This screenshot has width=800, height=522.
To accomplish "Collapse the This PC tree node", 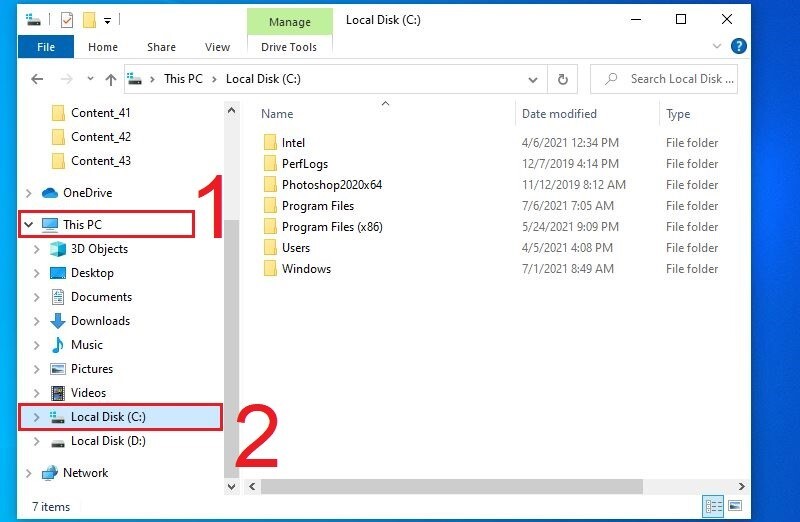I will 29,225.
